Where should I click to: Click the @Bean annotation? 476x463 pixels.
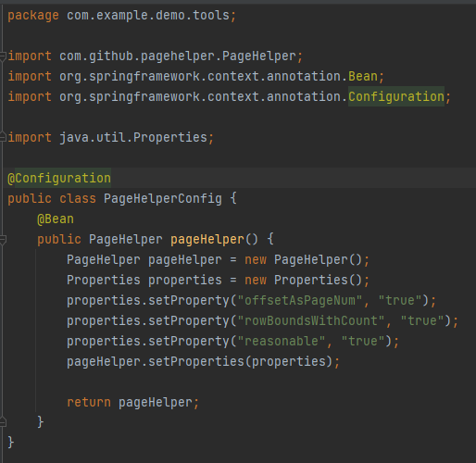coord(56,219)
